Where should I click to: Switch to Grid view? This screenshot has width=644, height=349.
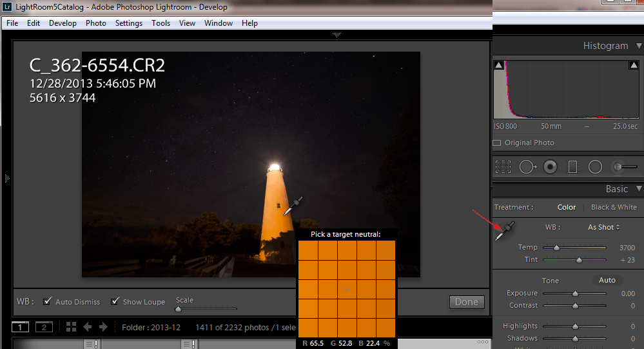point(71,327)
